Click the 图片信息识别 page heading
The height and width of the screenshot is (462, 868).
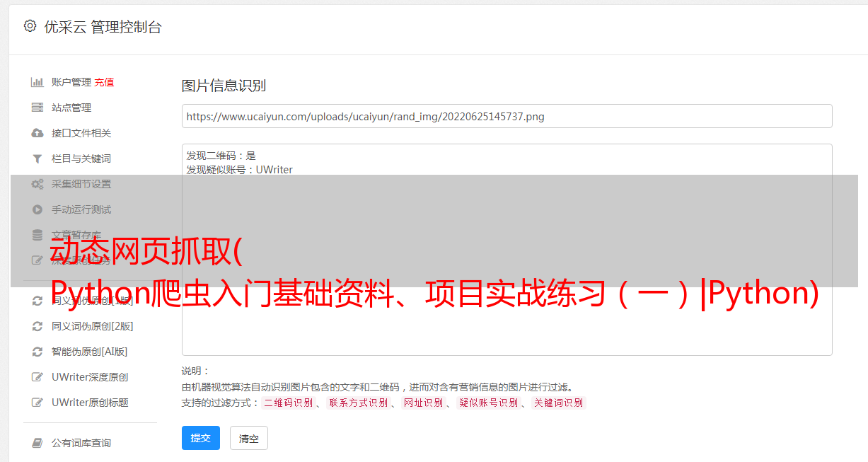pyautogui.click(x=224, y=86)
